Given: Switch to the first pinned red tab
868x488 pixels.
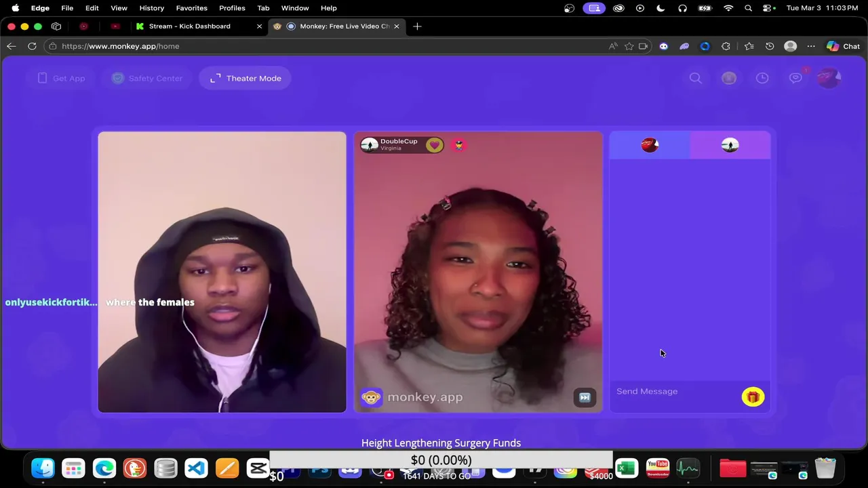Looking at the screenshot, I should pos(84,26).
